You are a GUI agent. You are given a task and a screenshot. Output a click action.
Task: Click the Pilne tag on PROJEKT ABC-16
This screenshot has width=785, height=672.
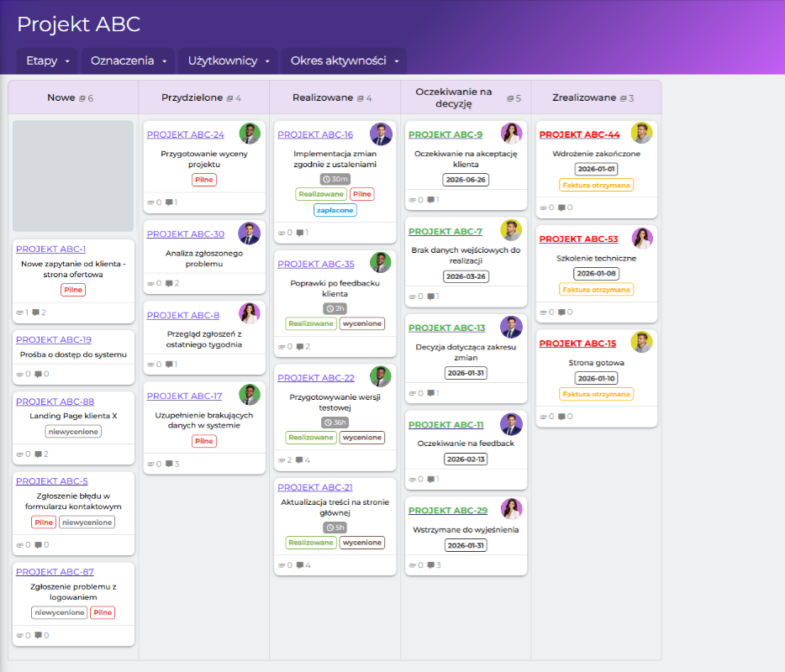(x=361, y=194)
